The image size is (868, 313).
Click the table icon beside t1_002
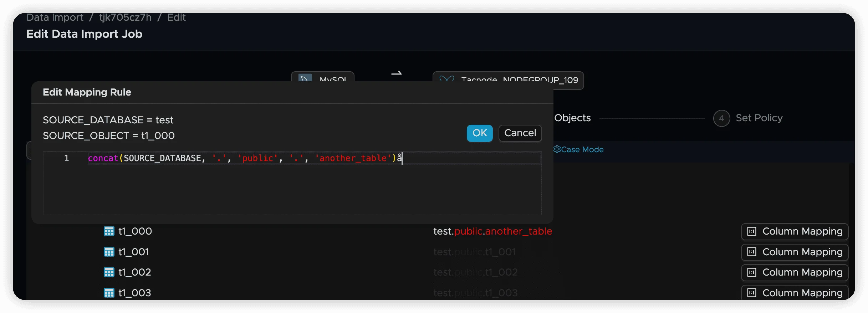pos(109,272)
